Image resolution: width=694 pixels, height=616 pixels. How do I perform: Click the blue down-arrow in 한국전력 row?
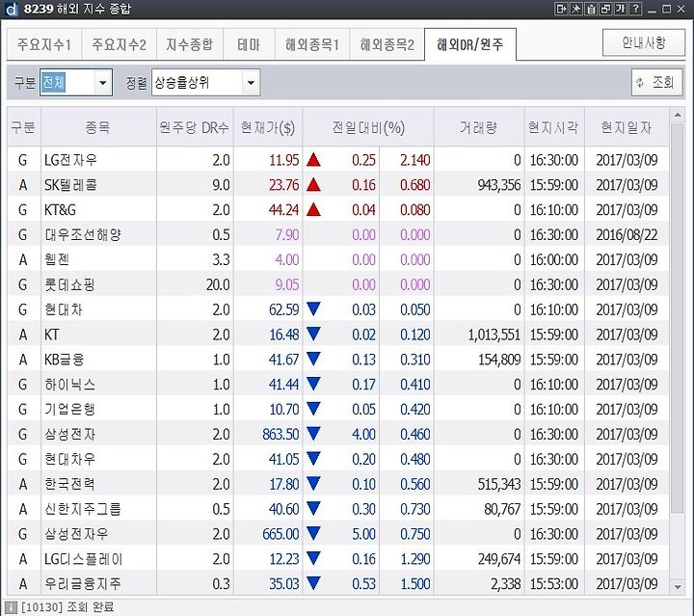tap(313, 484)
